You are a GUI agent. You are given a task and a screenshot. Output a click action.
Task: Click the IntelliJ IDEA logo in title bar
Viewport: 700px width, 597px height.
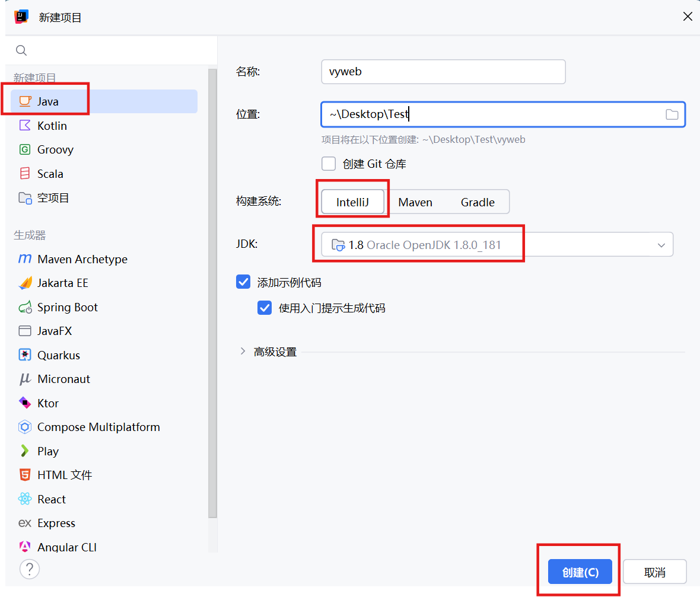[21, 17]
